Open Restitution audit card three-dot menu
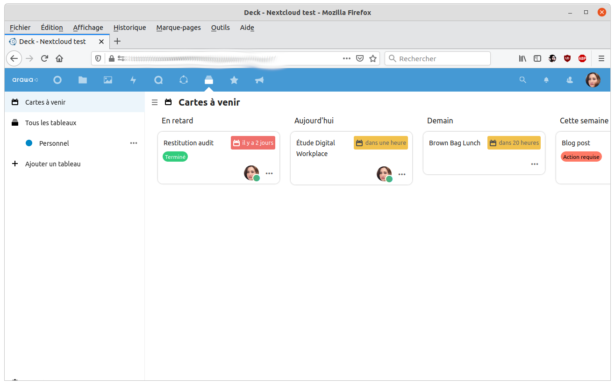The image size is (615, 385). coord(269,173)
